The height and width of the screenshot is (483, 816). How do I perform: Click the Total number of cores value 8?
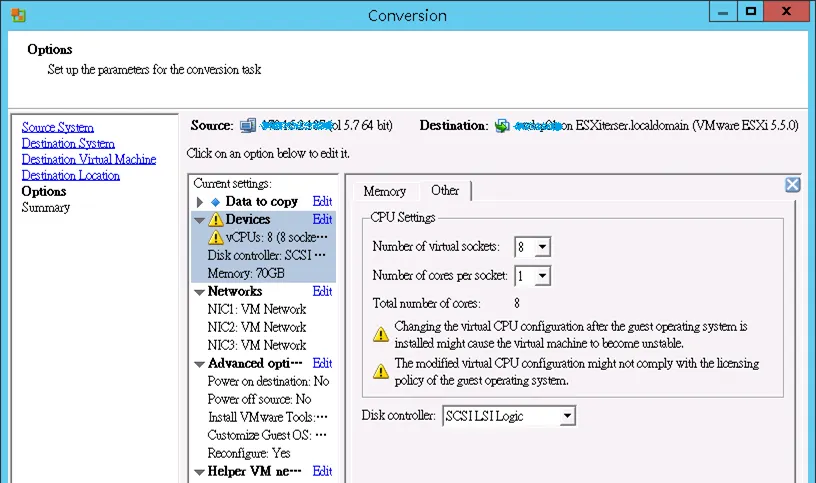[x=517, y=303]
